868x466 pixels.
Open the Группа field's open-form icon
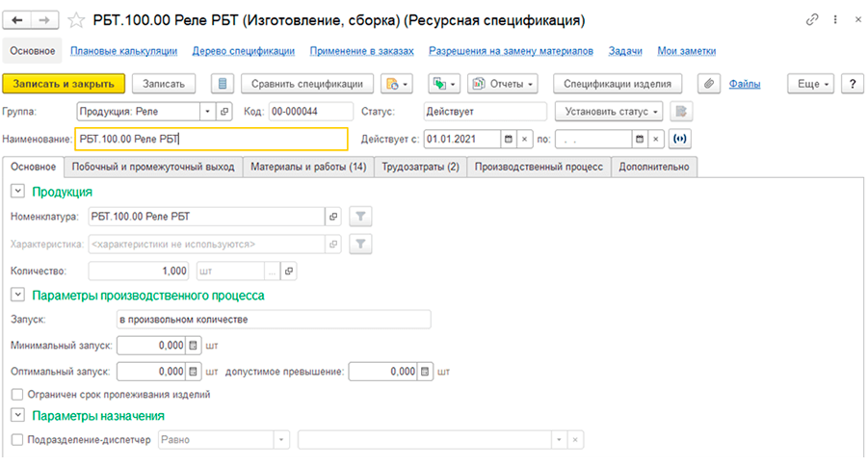pos(224,112)
